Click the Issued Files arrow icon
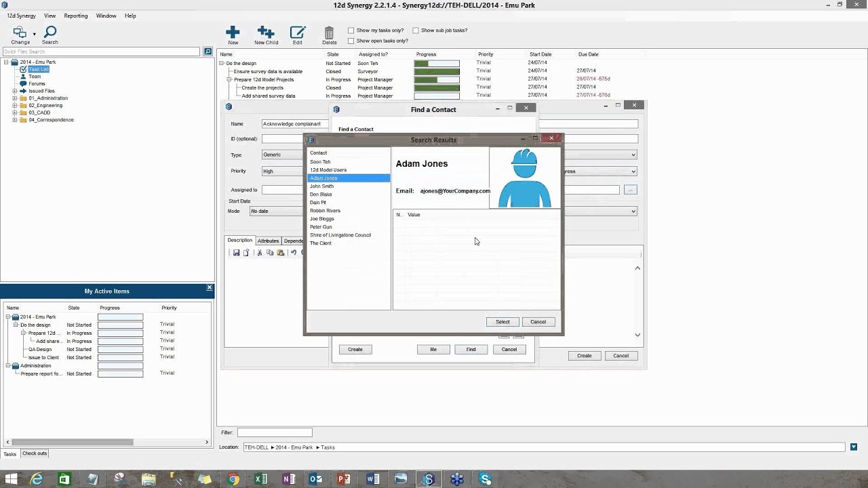The image size is (868, 488). [23, 91]
